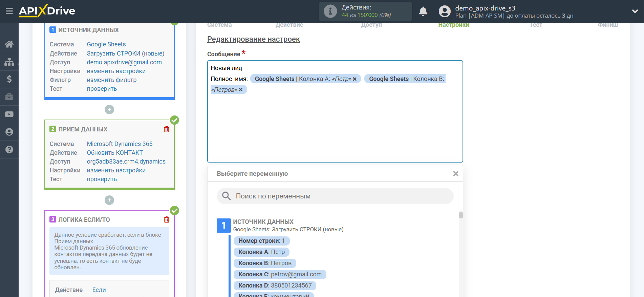Open the actions info icon
The image size is (644, 297).
330,11
